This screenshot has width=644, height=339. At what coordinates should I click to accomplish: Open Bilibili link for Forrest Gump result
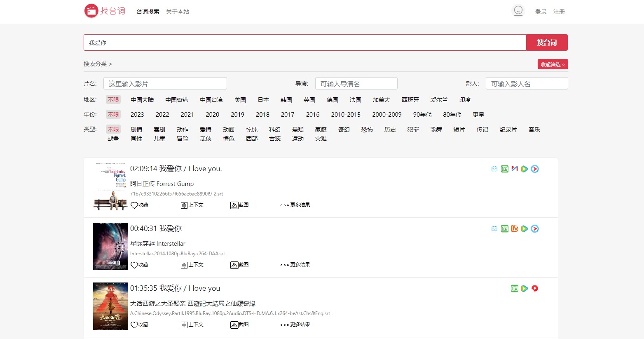494,169
